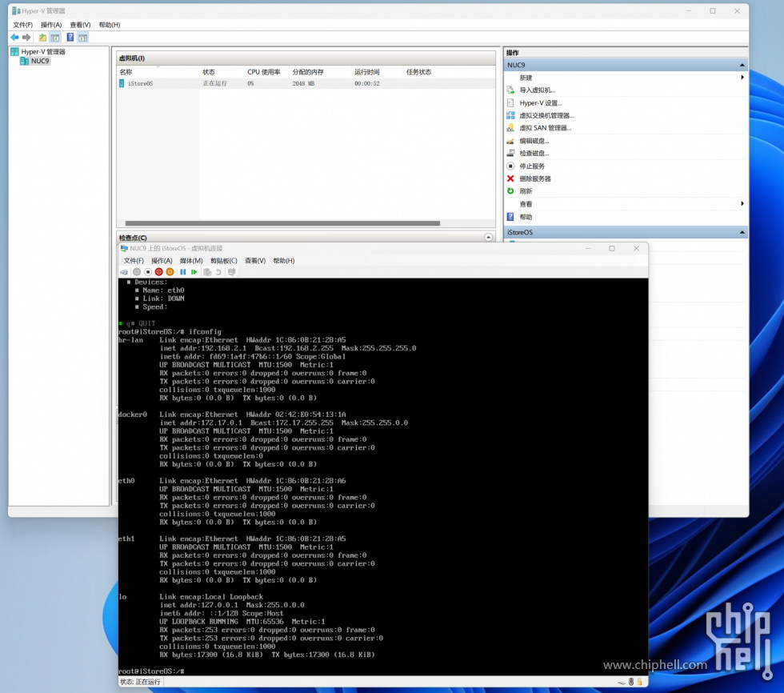
Task: Click the green 刷新 refresh icon
Action: pyautogui.click(x=510, y=191)
